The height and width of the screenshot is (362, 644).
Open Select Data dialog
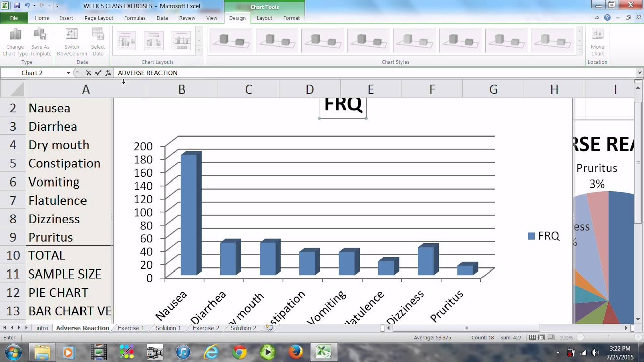tap(98, 42)
